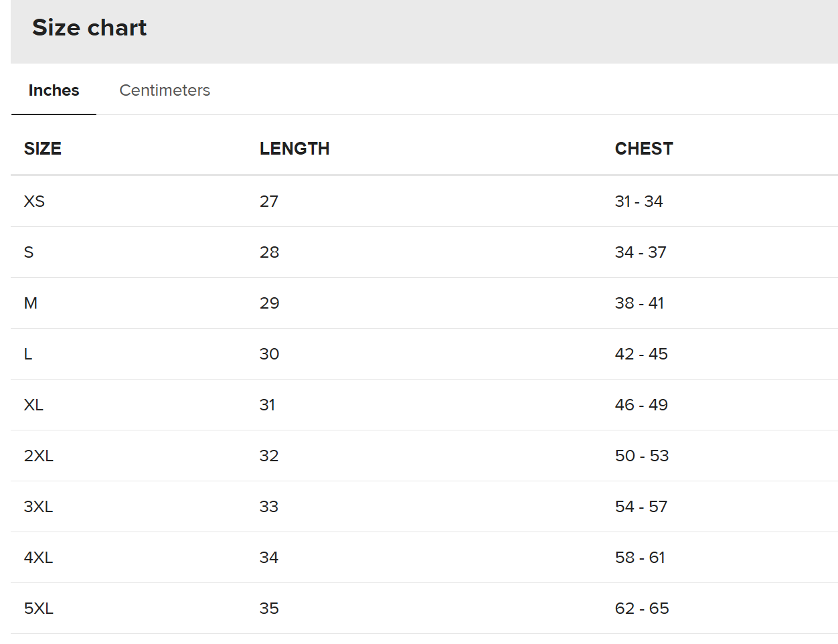Click the chest value 38 - 41
The width and height of the screenshot is (838, 644).
[639, 303]
